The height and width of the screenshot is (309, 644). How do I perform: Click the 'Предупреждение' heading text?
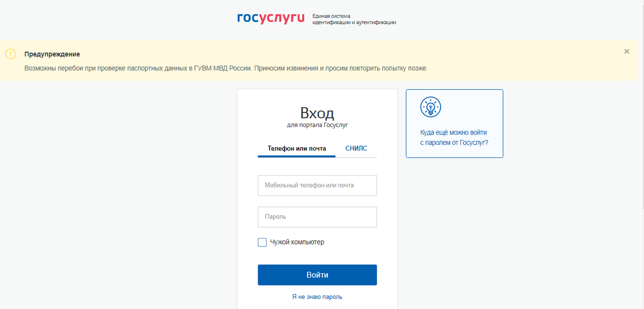click(x=52, y=54)
